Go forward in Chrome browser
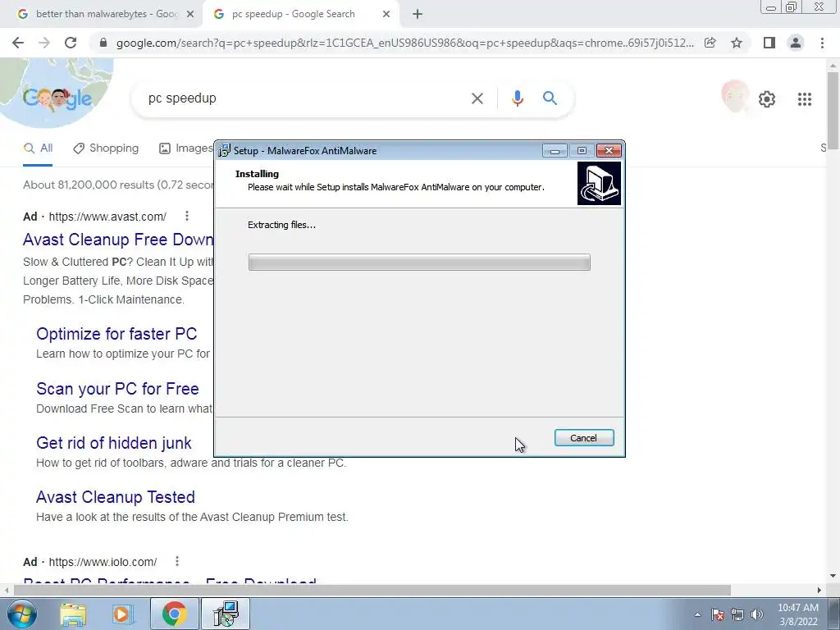This screenshot has width=840, height=630. pyautogui.click(x=44, y=43)
